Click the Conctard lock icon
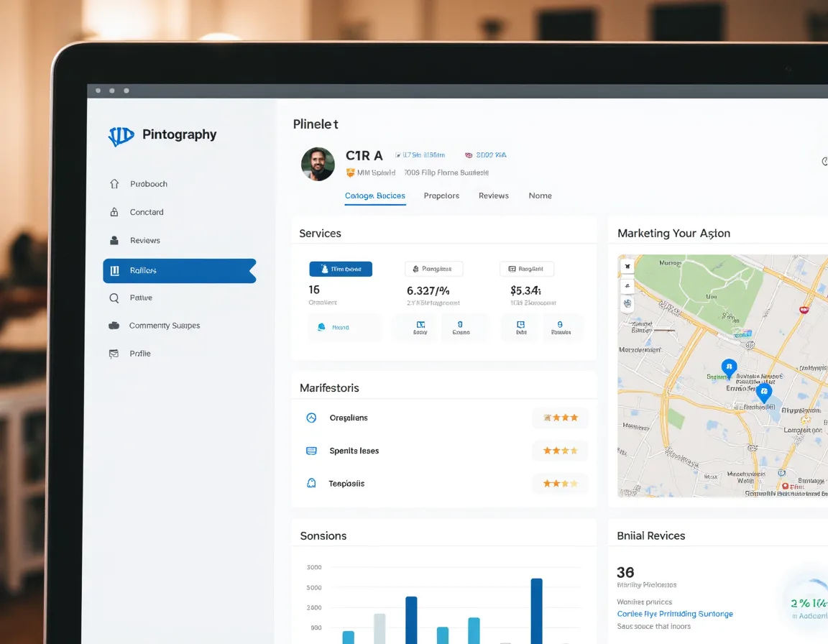 pos(114,212)
